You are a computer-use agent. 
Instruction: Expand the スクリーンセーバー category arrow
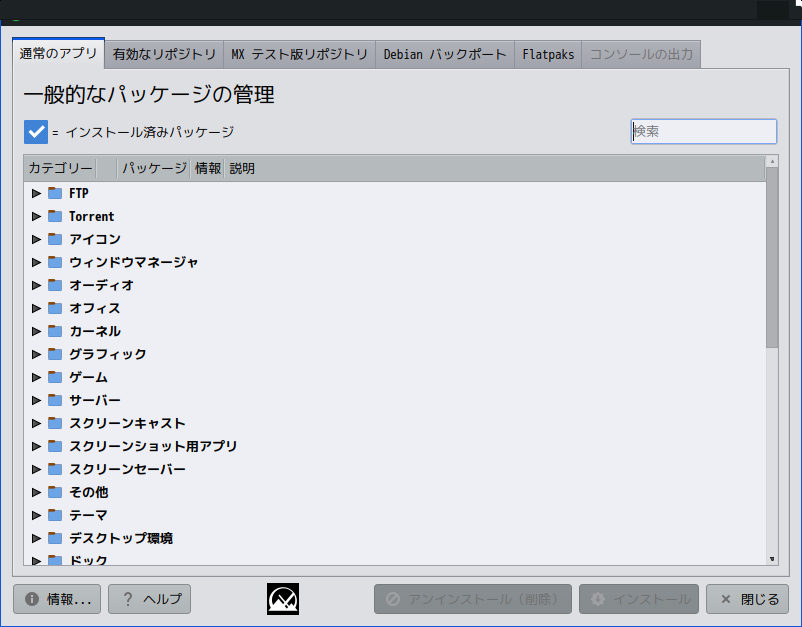pyautogui.click(x=36, y=469)
